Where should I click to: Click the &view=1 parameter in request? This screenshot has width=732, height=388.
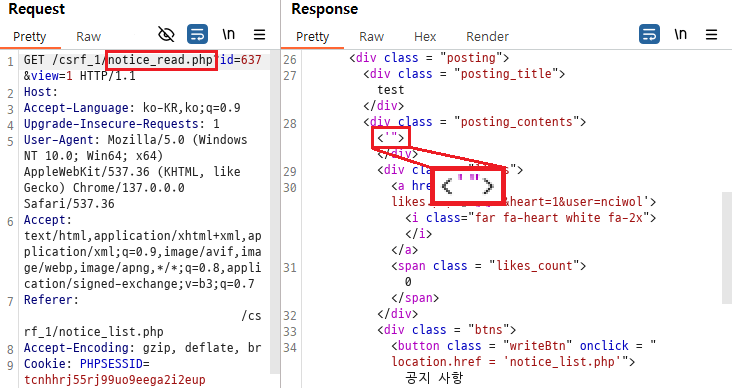click(48, 76)
